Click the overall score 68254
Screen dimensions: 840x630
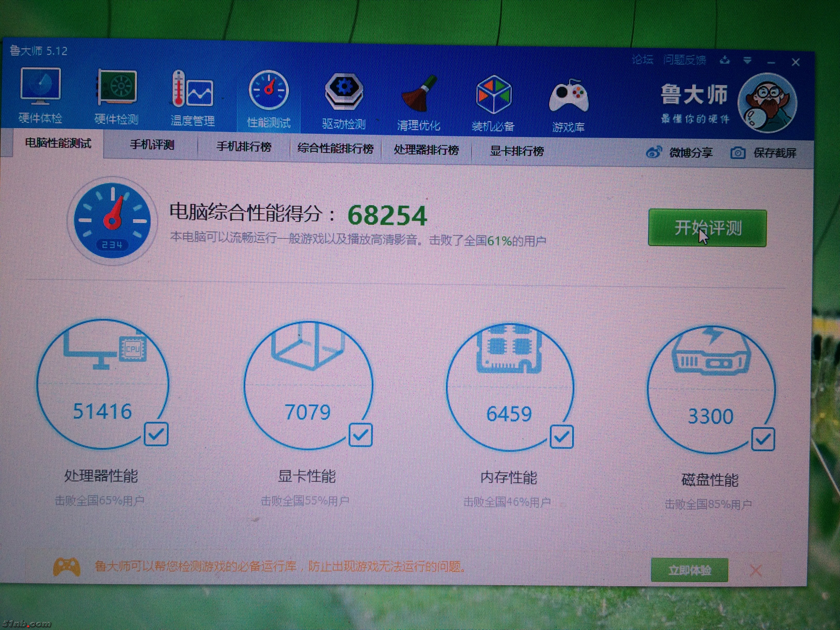click(x=387, y=215)
